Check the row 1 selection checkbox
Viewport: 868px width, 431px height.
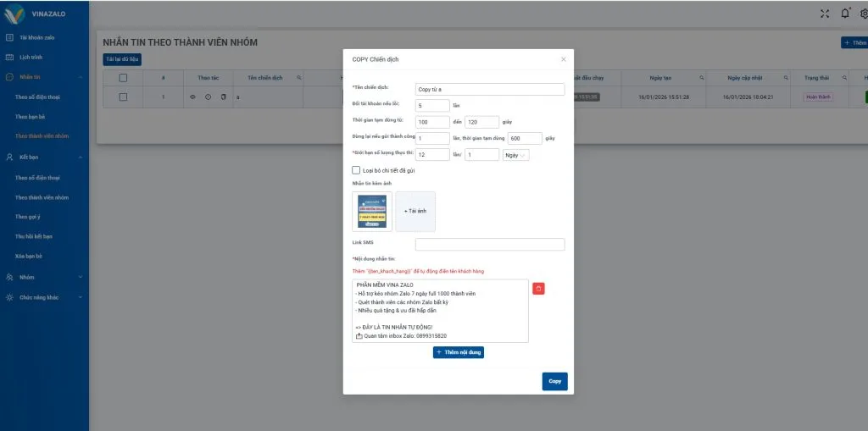click(x=123, y=97)
